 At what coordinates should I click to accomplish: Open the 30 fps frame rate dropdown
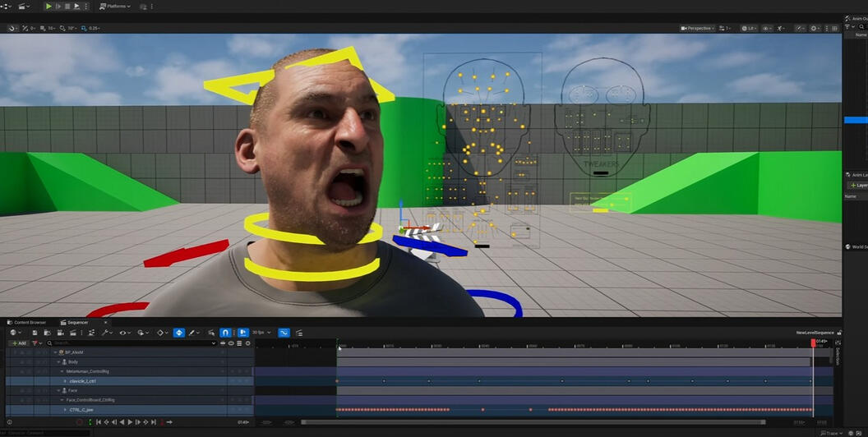[261, 333]
